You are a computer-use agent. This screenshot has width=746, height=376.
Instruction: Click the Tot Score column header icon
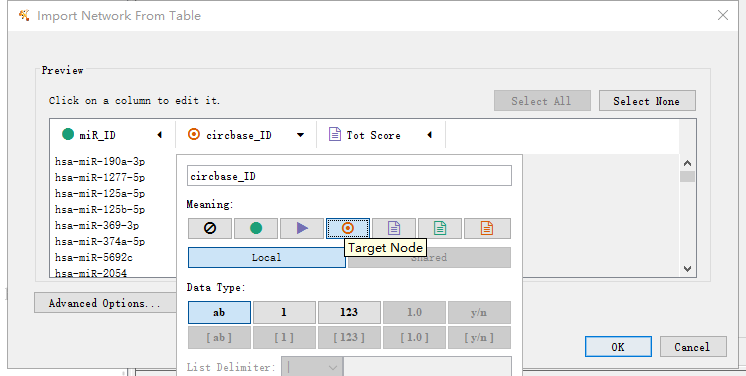(335, 135)
